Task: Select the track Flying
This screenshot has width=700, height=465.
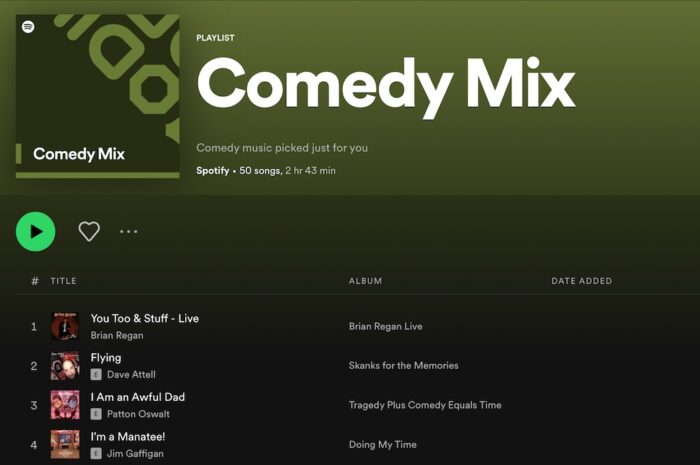Action: (x=106, y=358)
